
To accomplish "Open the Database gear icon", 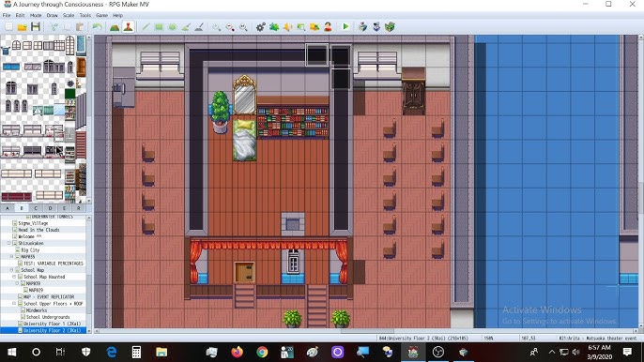I will pos(260,27).
